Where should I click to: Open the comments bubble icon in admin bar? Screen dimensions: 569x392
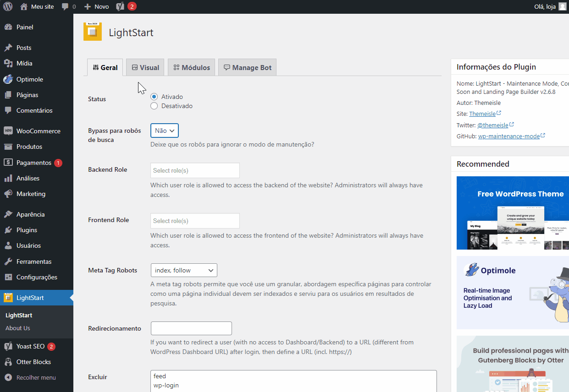(x=65, y=6)
